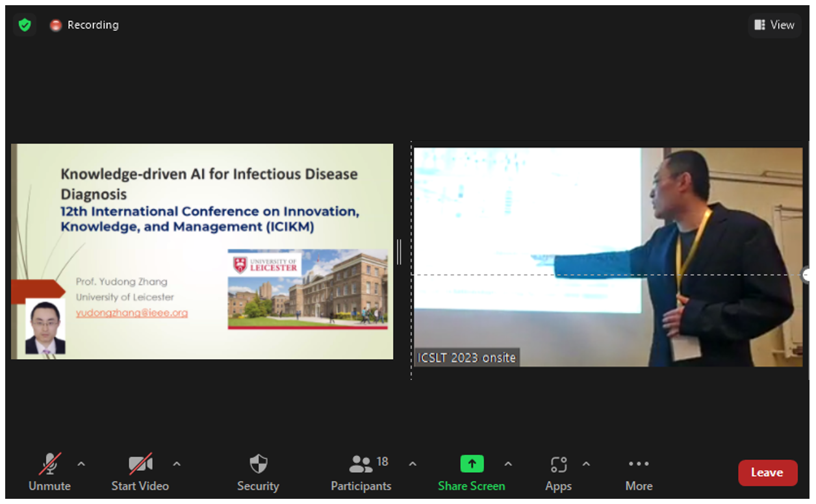Unmute the microphone
816x504 pixels.
[x=49, y=473]
